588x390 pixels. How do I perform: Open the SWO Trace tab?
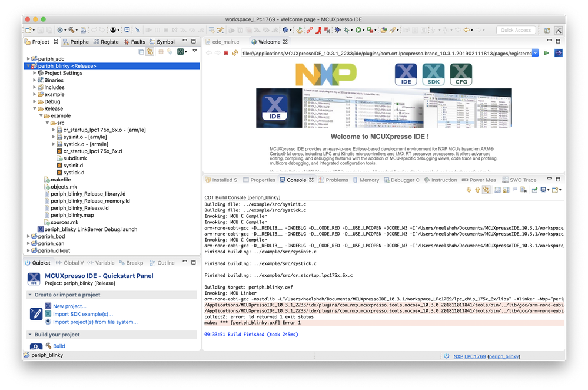point(519,180)
